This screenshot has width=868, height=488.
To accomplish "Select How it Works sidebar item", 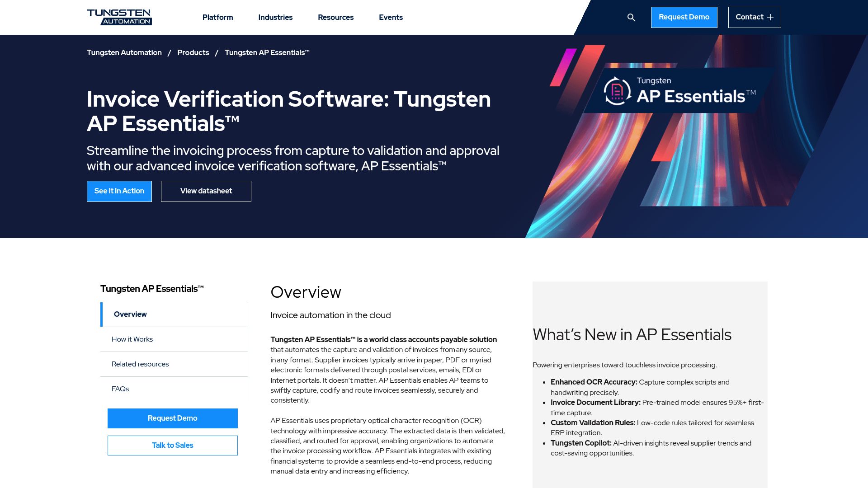I will [174, 339].
